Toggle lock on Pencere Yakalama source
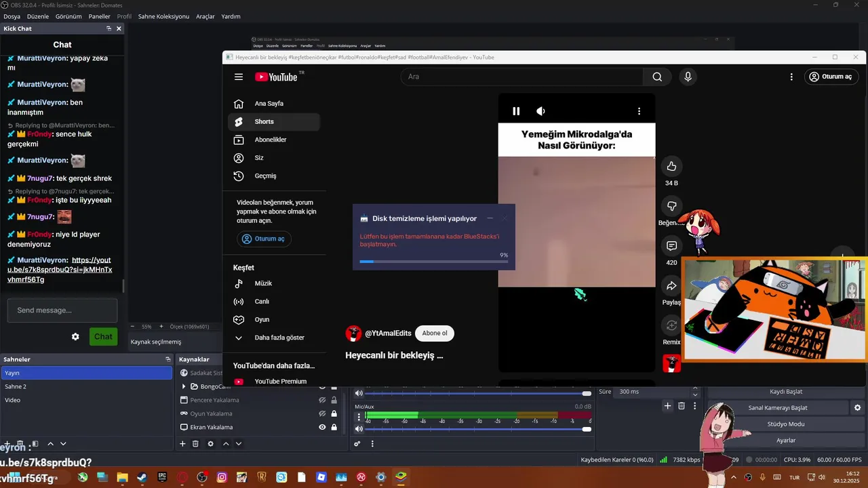868x488 pixels. [x=334, y=400]
